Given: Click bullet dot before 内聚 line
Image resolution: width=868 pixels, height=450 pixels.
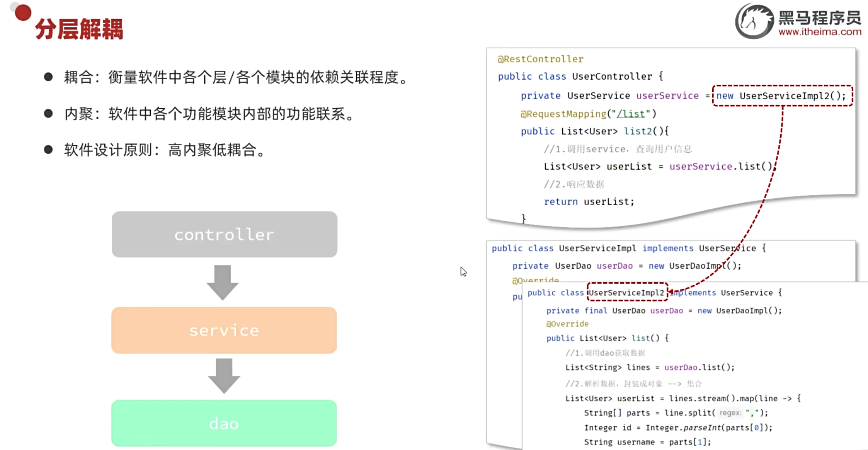Looking at the screenshot, I should (x=48, y=113).
